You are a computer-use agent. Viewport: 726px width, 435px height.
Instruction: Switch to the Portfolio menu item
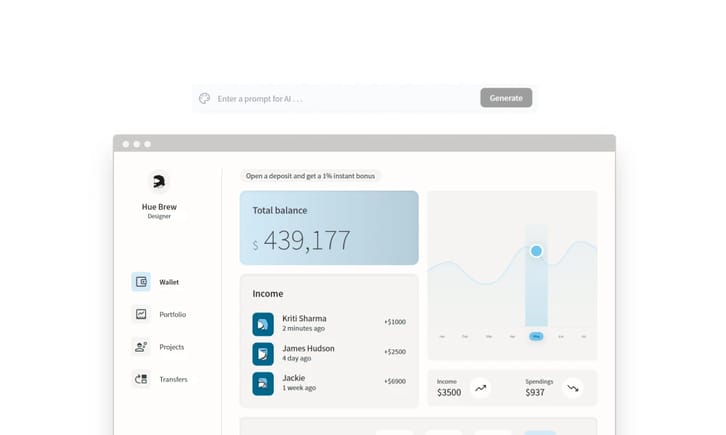[172, 314]
